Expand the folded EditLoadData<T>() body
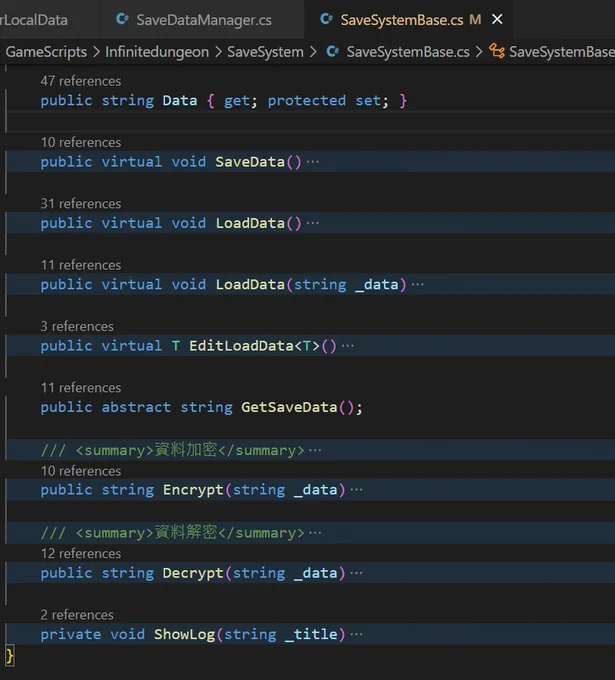Viewport: 615px width, 680px height. (x=347, y=346)
